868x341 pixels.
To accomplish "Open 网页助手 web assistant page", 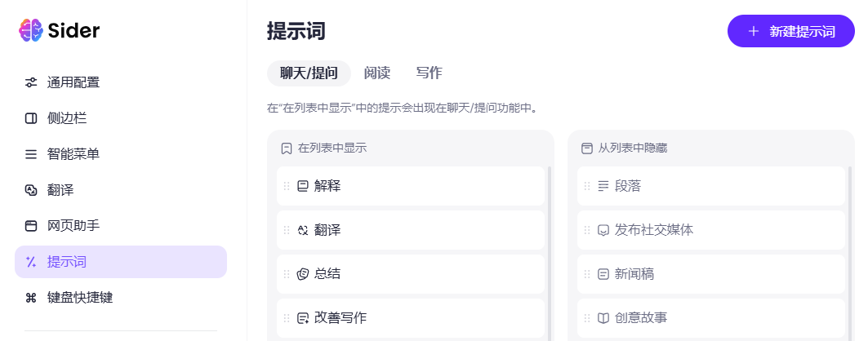I will pos(73,226).
